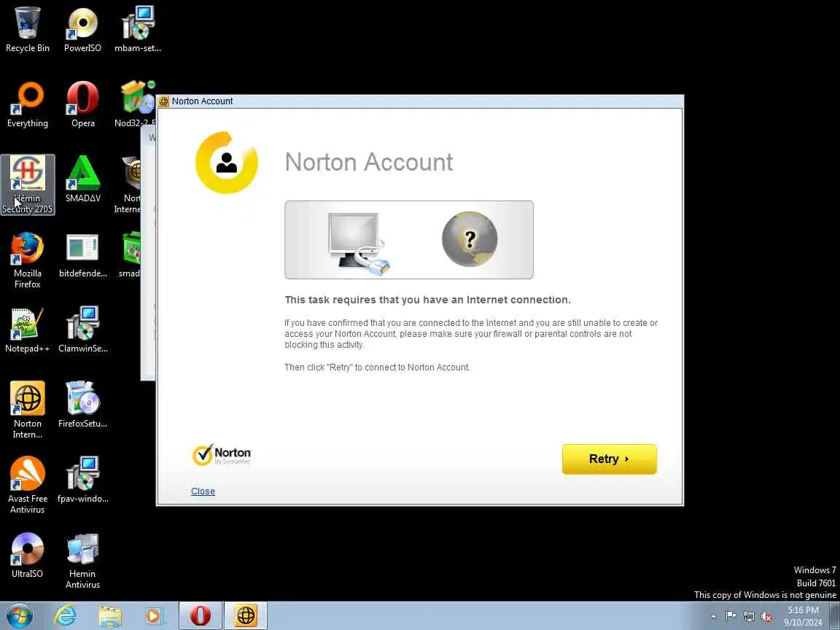Select the partially hidden smadav installer icon
Image resolution: width=840 pixels, height=630 pixels.
[x=131, y=255]
